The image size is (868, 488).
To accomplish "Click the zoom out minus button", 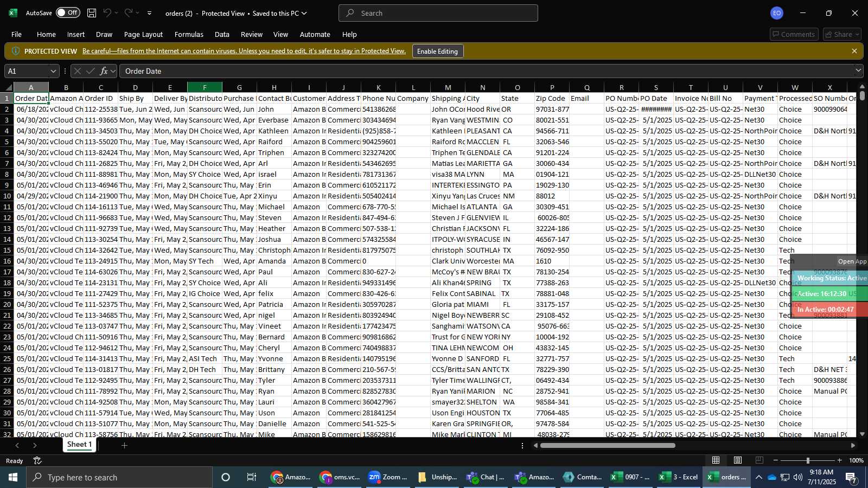I will pyautogui.click(x=776, y=460).
